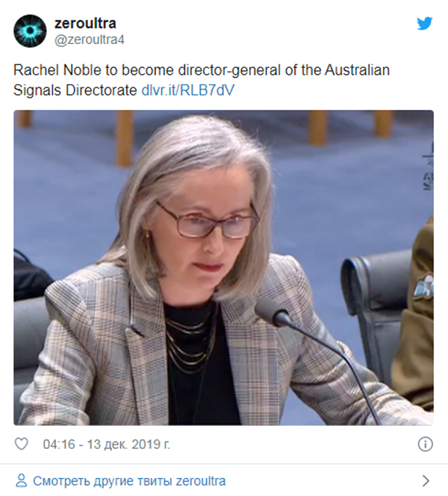Click the watermark logo at photo's right edge
Screen dimensions: 448x496
point(429,167)
